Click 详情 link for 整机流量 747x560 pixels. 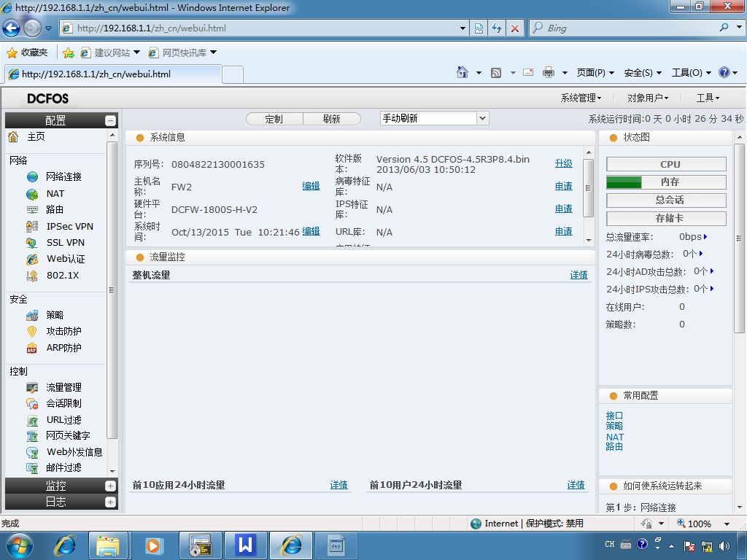tap(578, 275)
